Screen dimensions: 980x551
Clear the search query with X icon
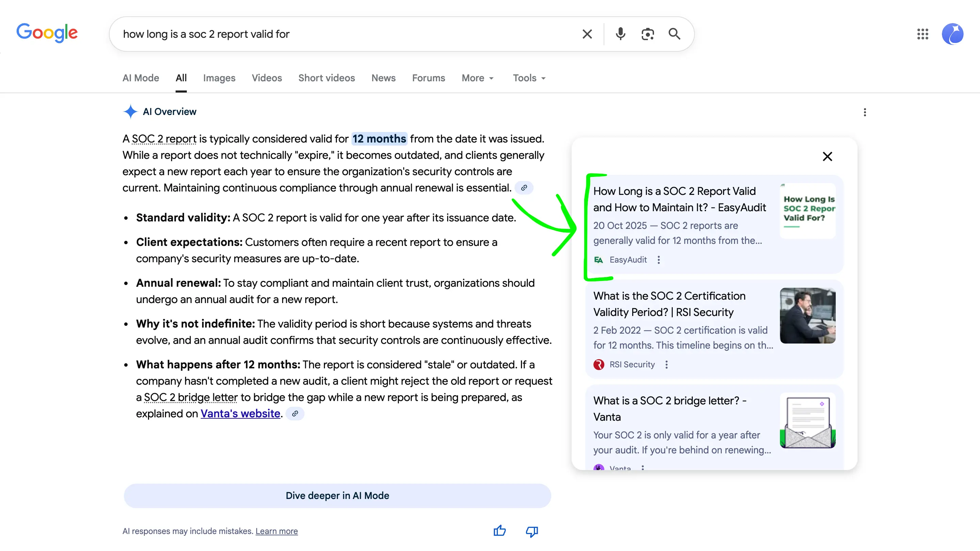tap(587, 34)
